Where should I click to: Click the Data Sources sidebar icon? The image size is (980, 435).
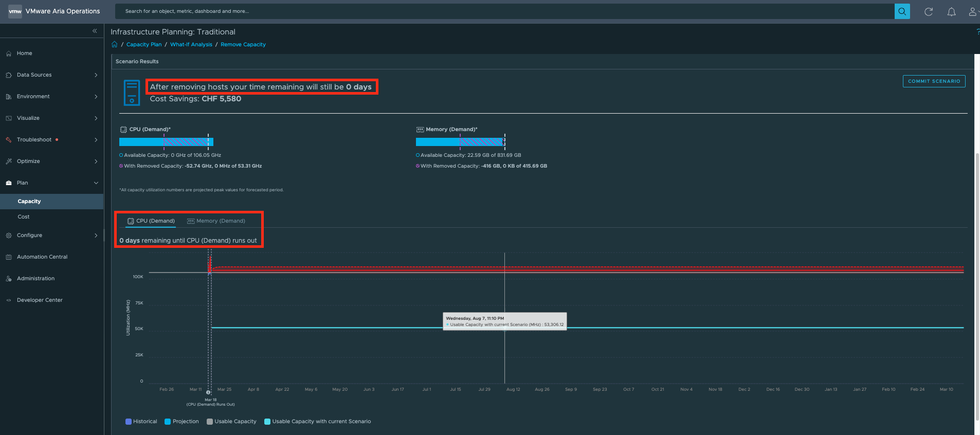[x=9, y=75]
